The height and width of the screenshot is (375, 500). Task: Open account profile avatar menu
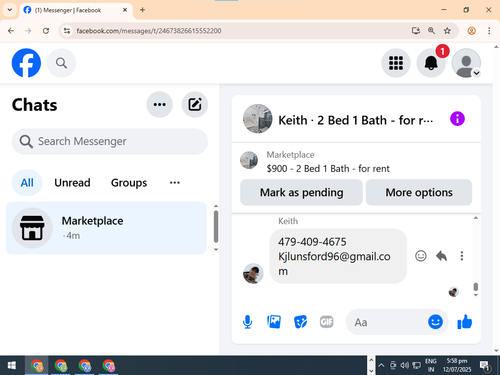(x=466, y=63)
